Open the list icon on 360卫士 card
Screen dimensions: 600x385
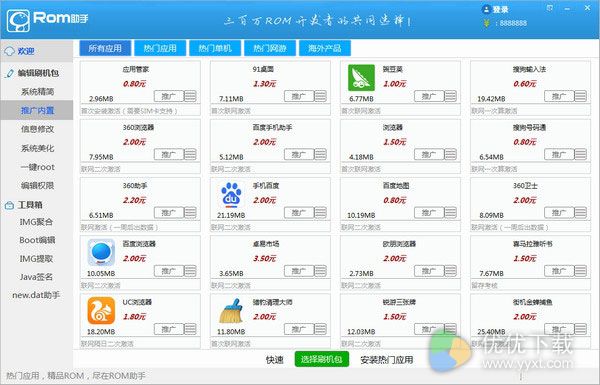click(580, 212)
